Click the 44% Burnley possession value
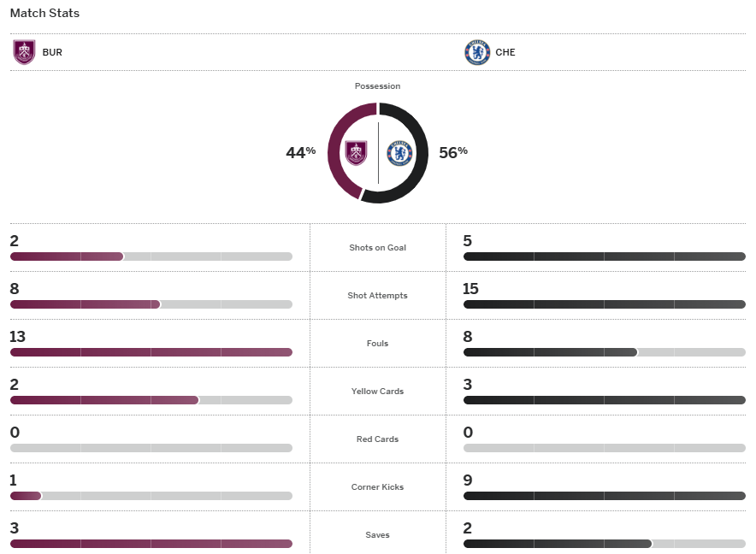Image resolution: width=756 pixels, height=554 pixels. pyautogui.click(x=300, y=152)
